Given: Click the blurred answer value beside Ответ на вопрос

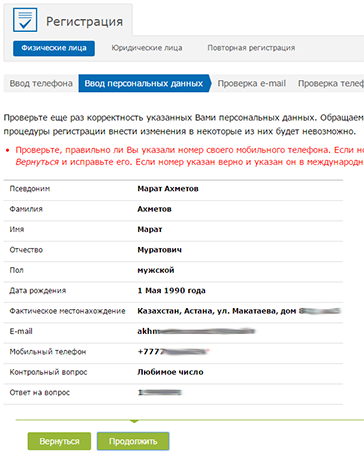Looking at the screenshot, I should (x=160, y=393).
